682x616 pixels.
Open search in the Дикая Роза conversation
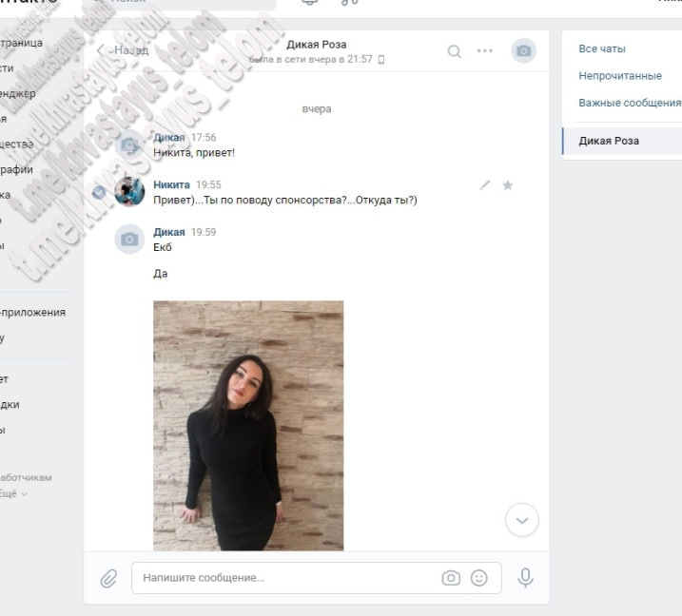tap(454, 51)
